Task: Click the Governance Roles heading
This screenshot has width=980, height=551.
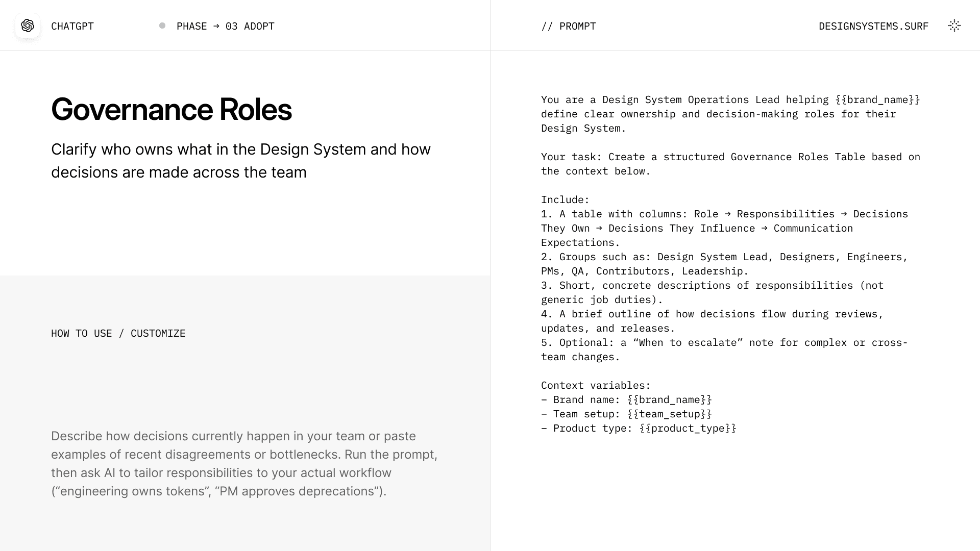Action: [x=171, y=109]
